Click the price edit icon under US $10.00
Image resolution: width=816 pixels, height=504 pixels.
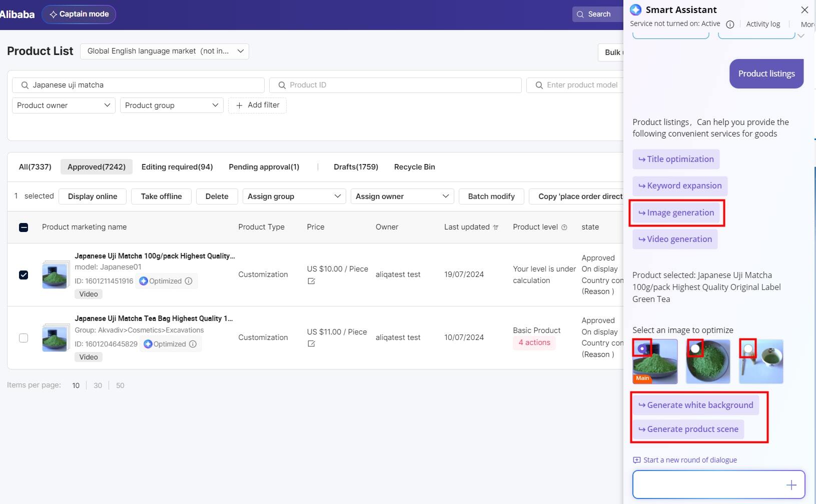(x=311, y=281)
